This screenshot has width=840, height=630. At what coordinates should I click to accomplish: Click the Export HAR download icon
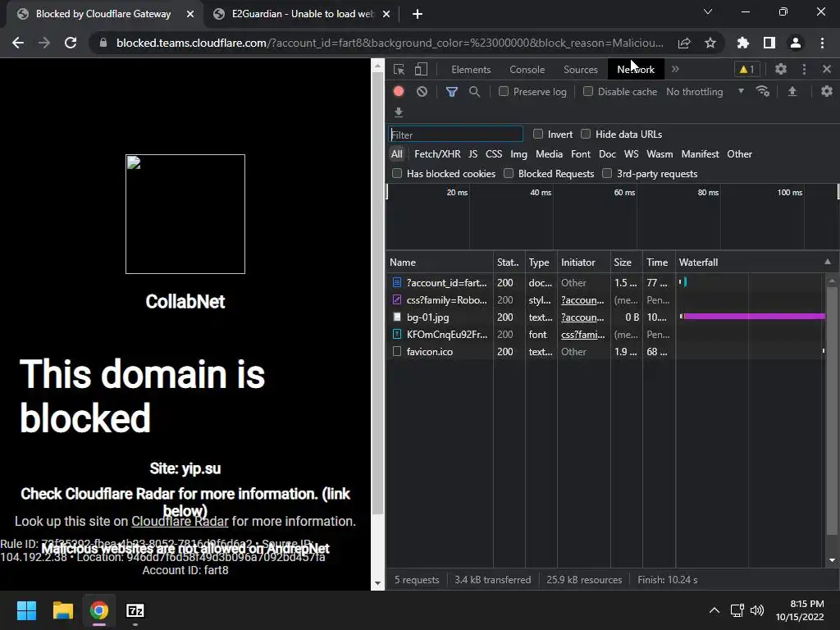point(399,112)
